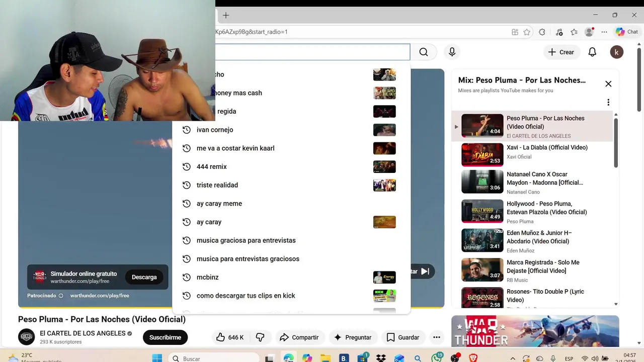Dislike the video with thumbs down

[x=260, y=337]
